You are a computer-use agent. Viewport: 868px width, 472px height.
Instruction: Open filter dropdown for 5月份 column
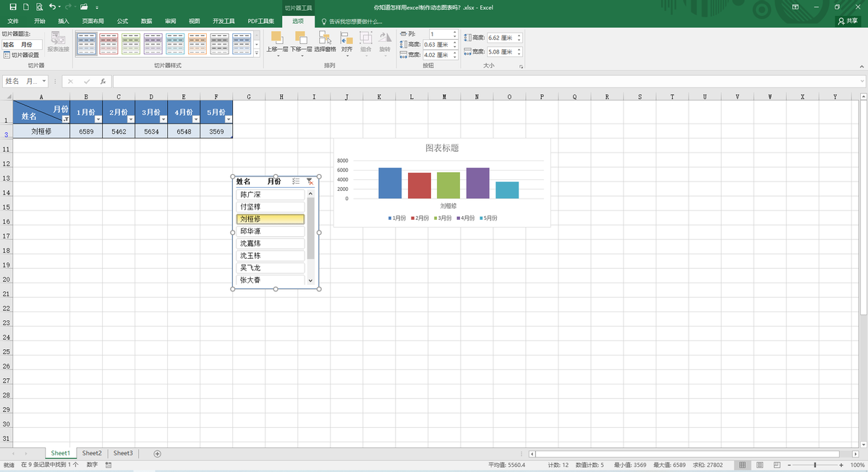228,119
